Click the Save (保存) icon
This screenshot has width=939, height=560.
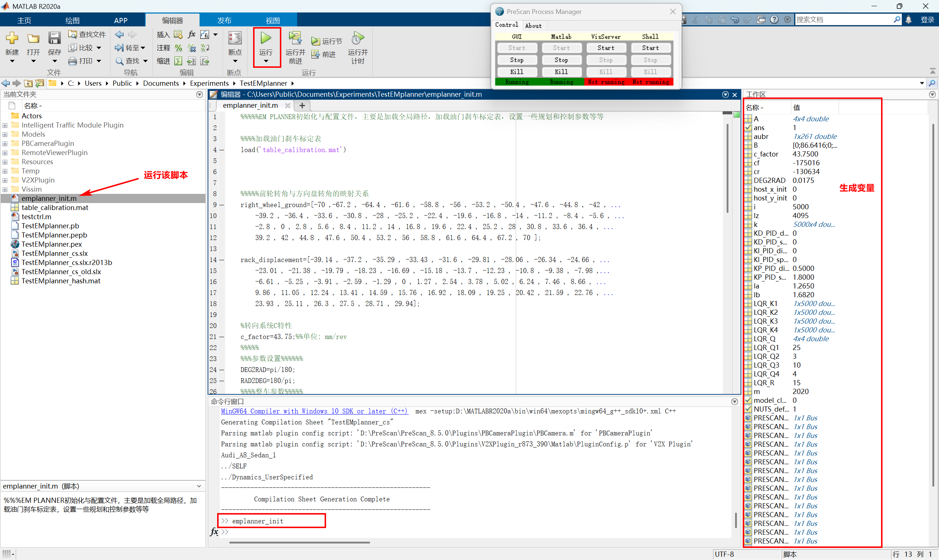(54, 38)
